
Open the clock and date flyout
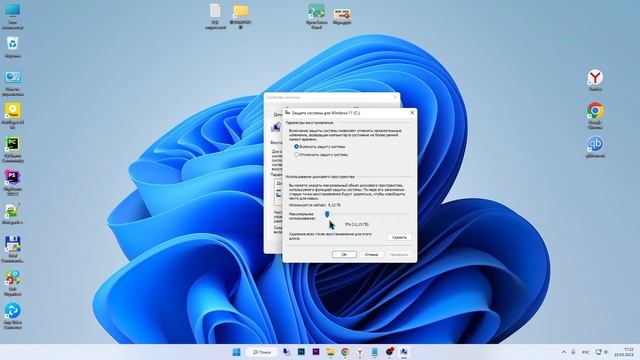[x=623, y=352]
